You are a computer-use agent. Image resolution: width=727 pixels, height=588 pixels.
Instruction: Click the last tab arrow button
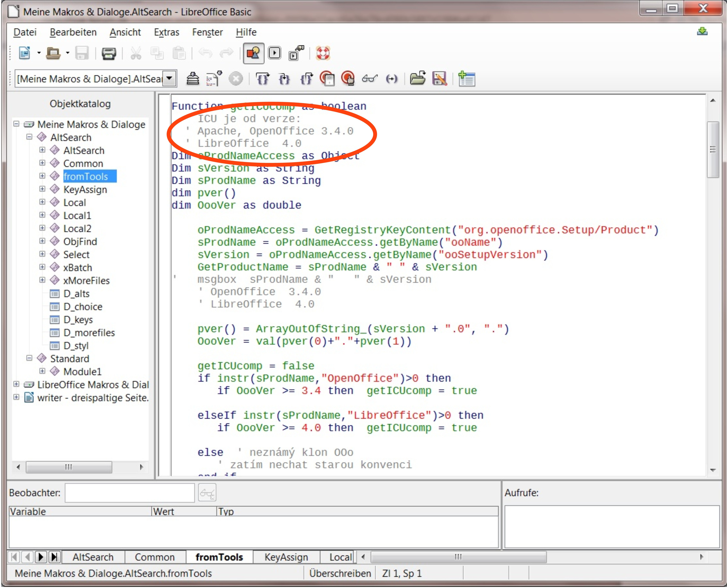[54, 557]
